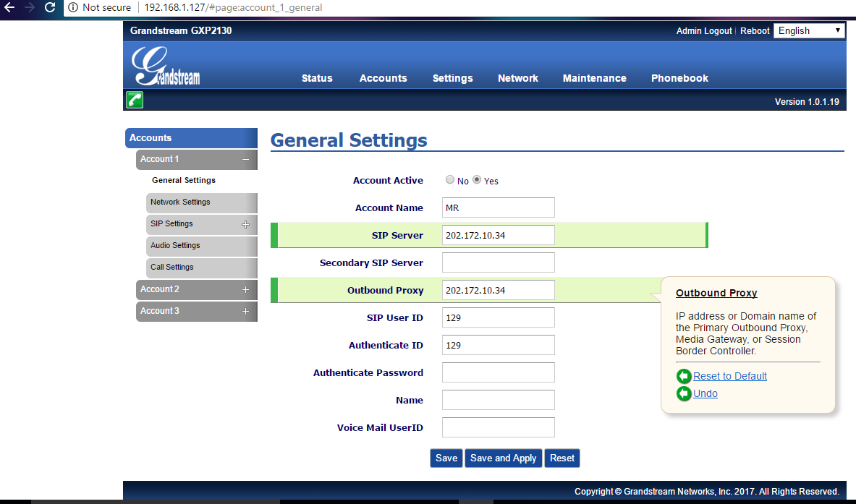Click the browser back arrow

(x=9, y=8)
